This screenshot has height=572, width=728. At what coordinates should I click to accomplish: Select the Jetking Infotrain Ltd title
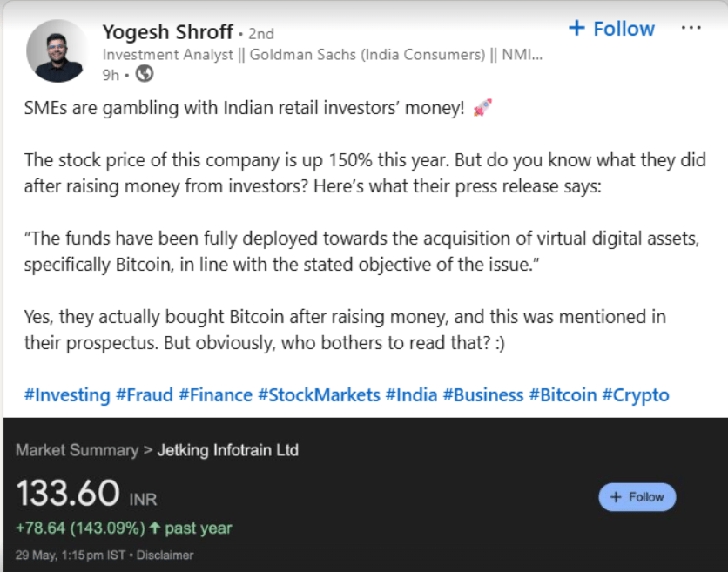pos(227,450)
